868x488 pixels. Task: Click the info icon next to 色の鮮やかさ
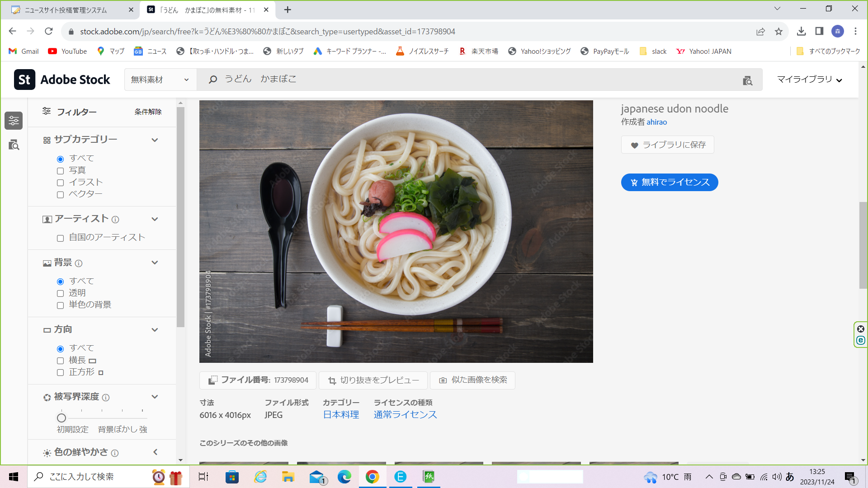coord(115,453)
